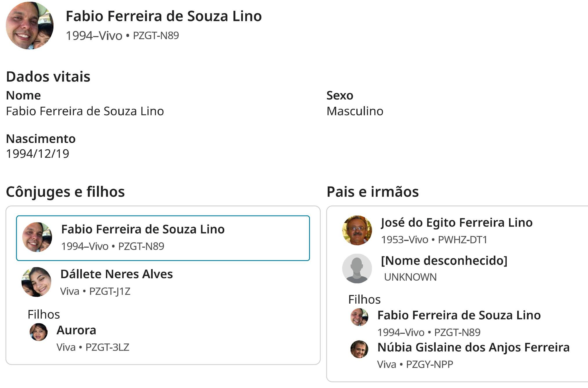This screenshot has height=388, width=588.
Task: Click the gray unknown person silhouette icon
Action: (357, 269)
